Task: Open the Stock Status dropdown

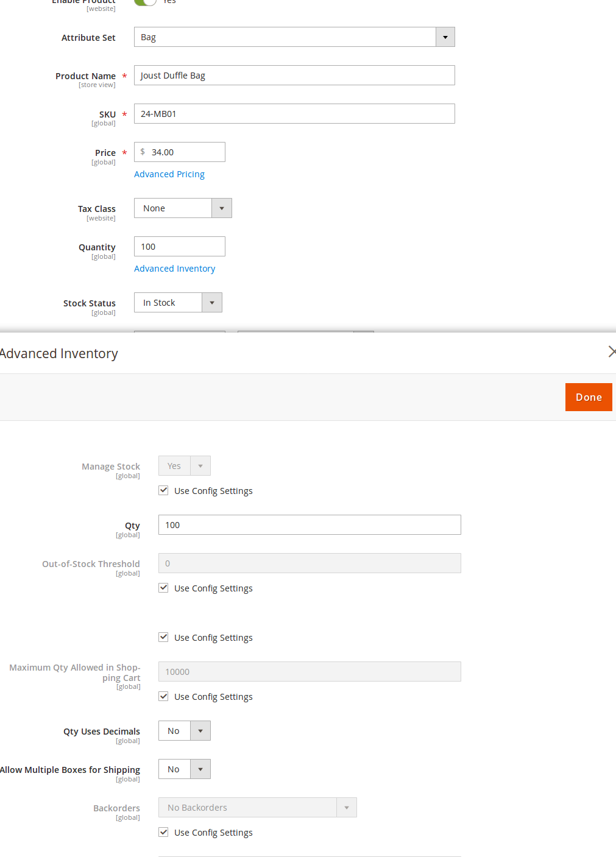Action: pyautogui.click(x=211, y=302)
